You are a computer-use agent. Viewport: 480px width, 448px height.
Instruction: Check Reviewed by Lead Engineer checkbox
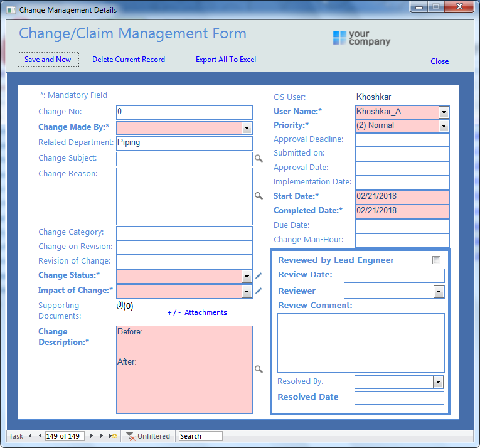(436, 260)
